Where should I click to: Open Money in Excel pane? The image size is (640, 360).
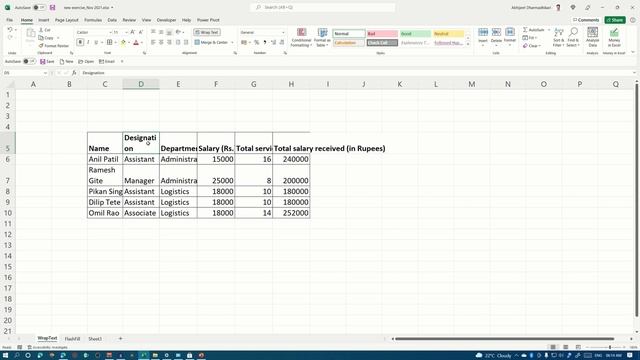[x=614, y=38]
